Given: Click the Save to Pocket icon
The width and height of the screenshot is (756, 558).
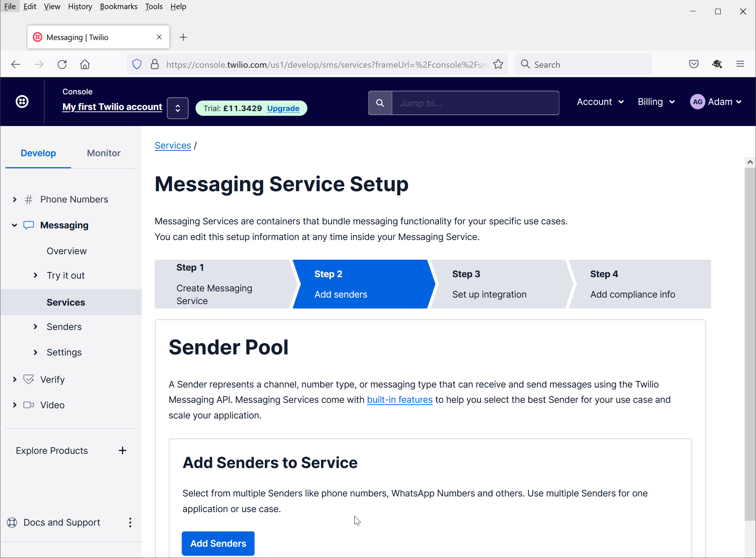Looking at the screenshot, I should 694,64.
